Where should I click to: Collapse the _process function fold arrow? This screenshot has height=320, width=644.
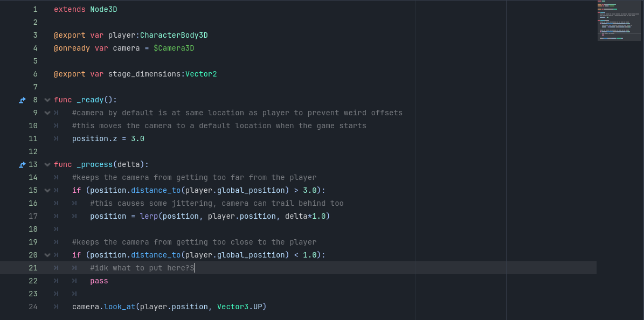pos(47,164)
